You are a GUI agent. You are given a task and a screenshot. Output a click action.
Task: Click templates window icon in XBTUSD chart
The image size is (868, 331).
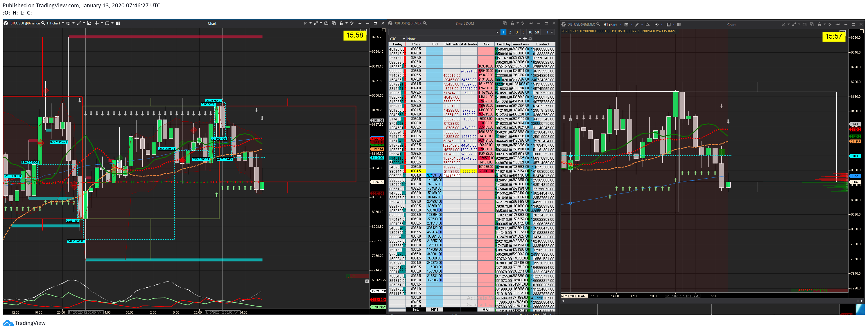[x=668, y=25]
